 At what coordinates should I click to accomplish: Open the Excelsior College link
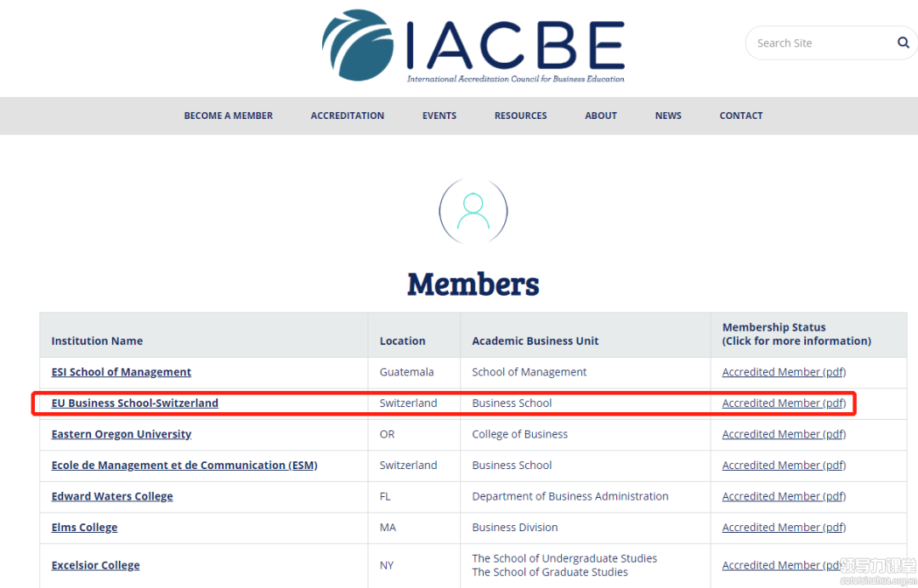pos(95,565)
